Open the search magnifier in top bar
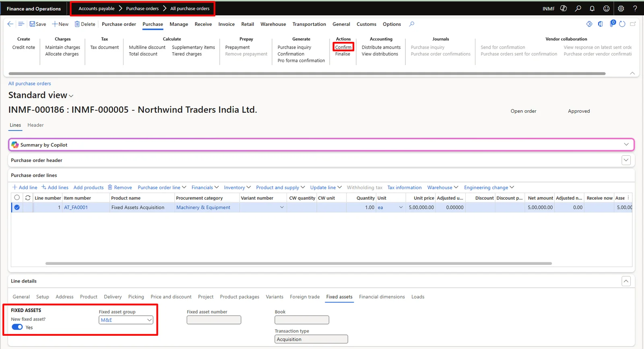The image size is (644, 349). click(578, 8)
